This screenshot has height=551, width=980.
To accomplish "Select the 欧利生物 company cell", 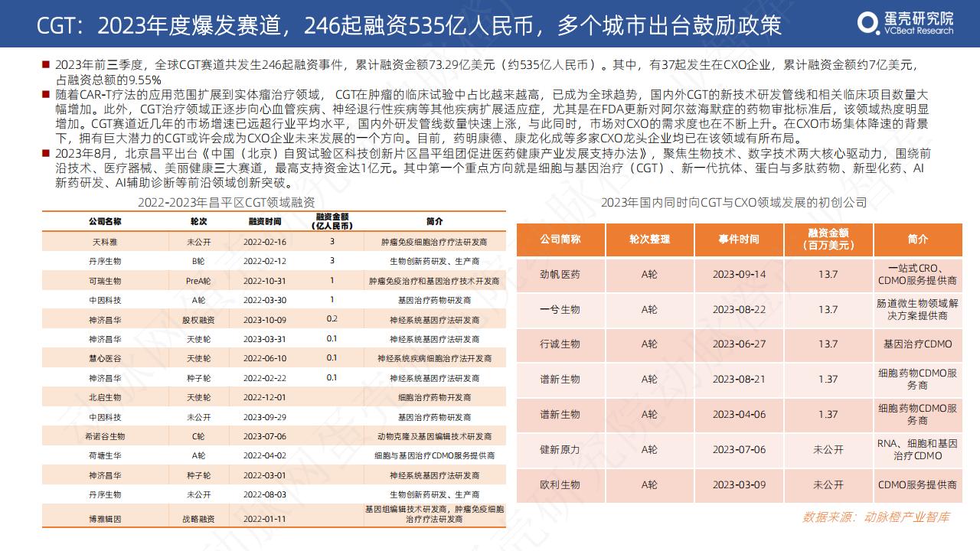I will 560,485.
